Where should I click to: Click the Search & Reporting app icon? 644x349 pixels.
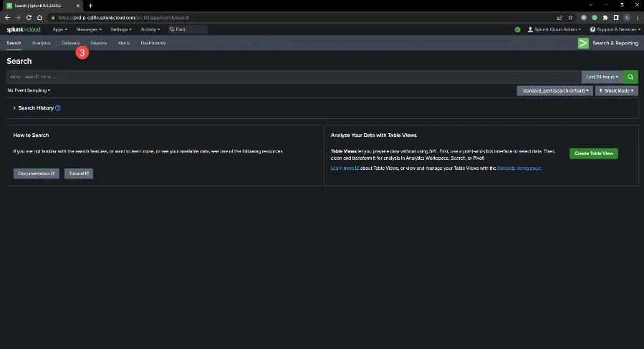(x=584, y=43)
